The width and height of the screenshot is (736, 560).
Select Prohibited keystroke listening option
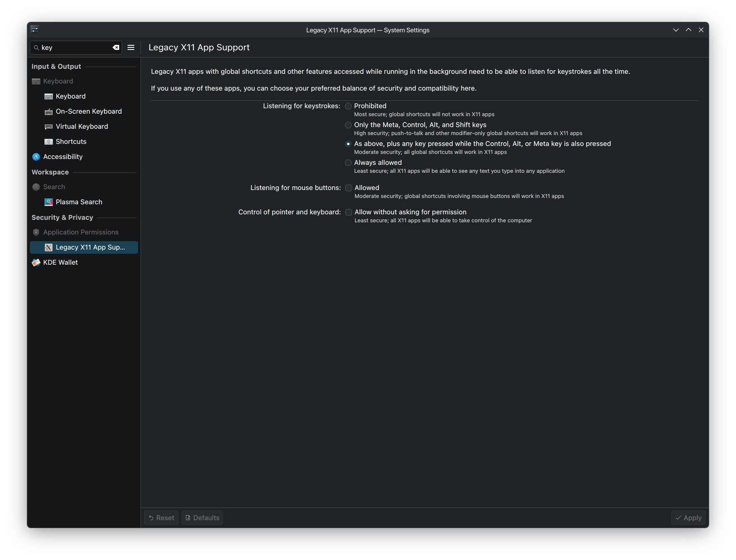pos(348,106)
